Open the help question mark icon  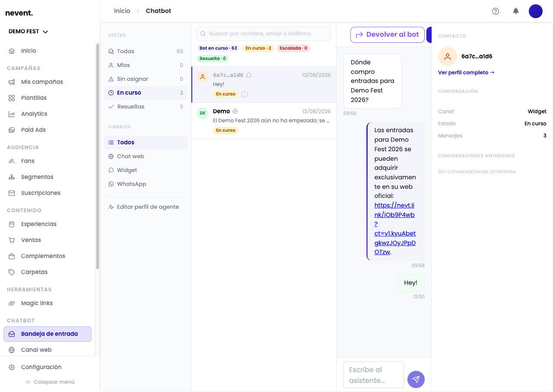click(496, 11)
